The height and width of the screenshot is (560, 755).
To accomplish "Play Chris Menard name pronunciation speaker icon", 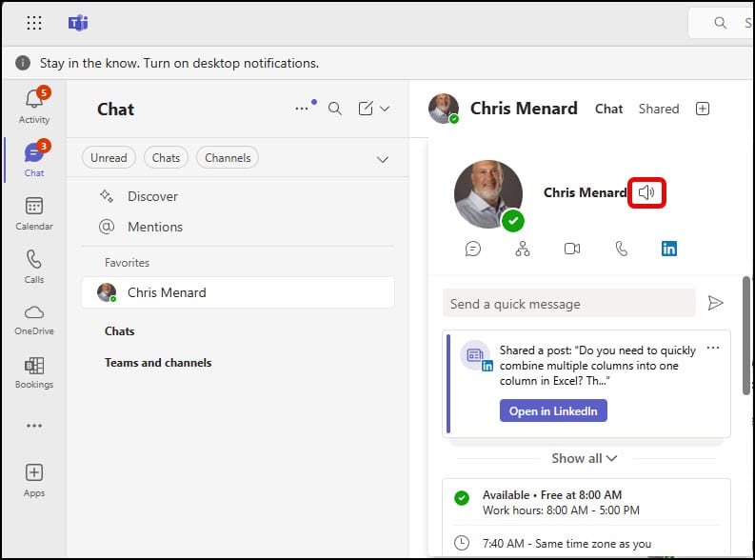I will click(646, 193).
